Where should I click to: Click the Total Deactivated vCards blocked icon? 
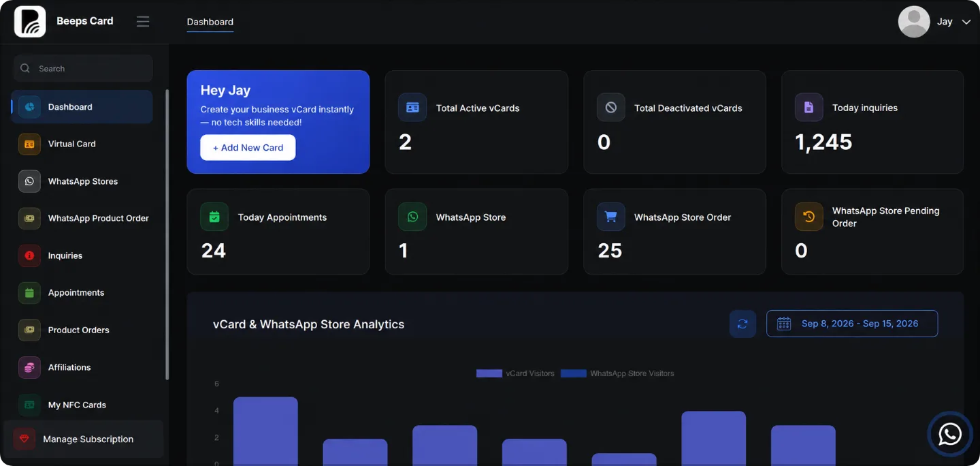(x=611, y=108)
